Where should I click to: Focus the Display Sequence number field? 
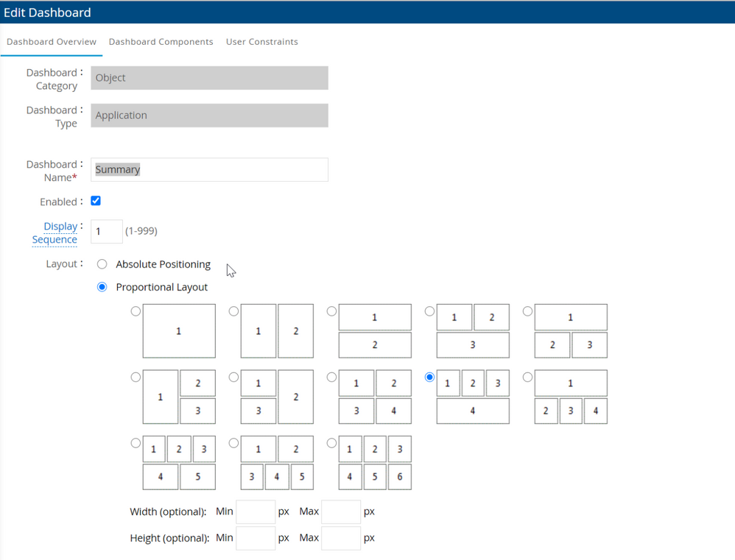(106, 231)
